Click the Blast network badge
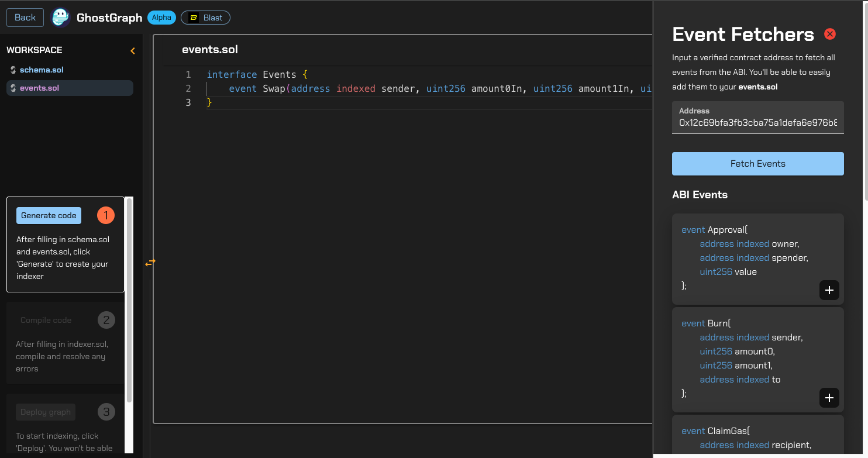Screen dimensions: 868x458 pos(205,18)
